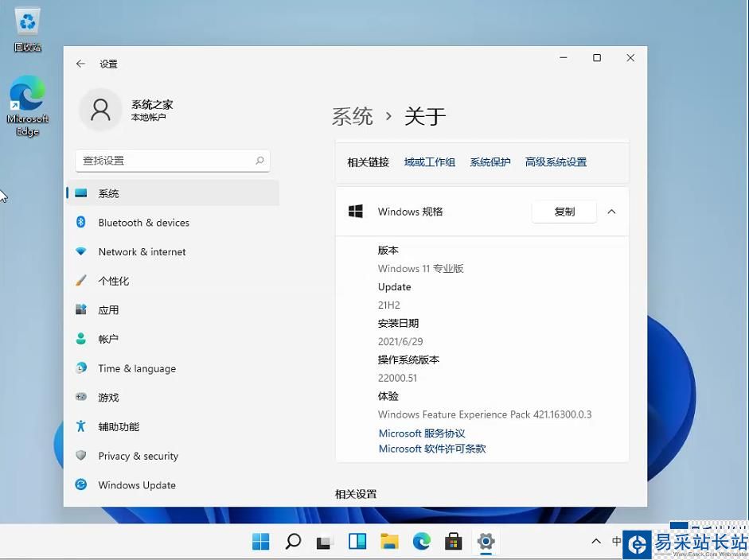The width and height of the screenshot is (749, 560).
Task: Open the Start menu on taskbar
Action: (x=261, y=542)
